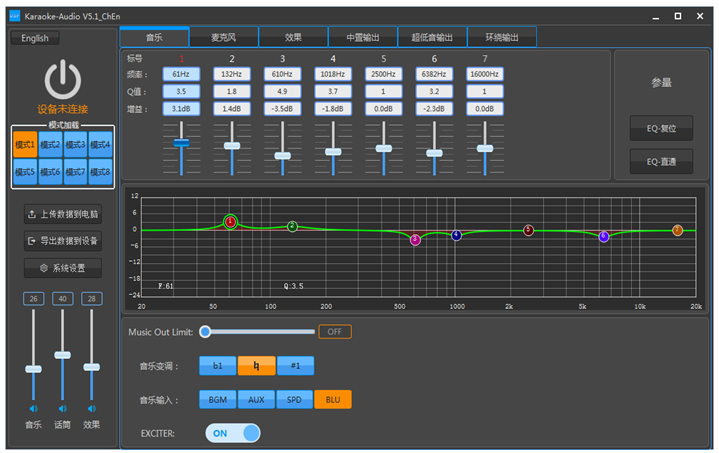Click the -2.3dB gain field

coord(434,109)
